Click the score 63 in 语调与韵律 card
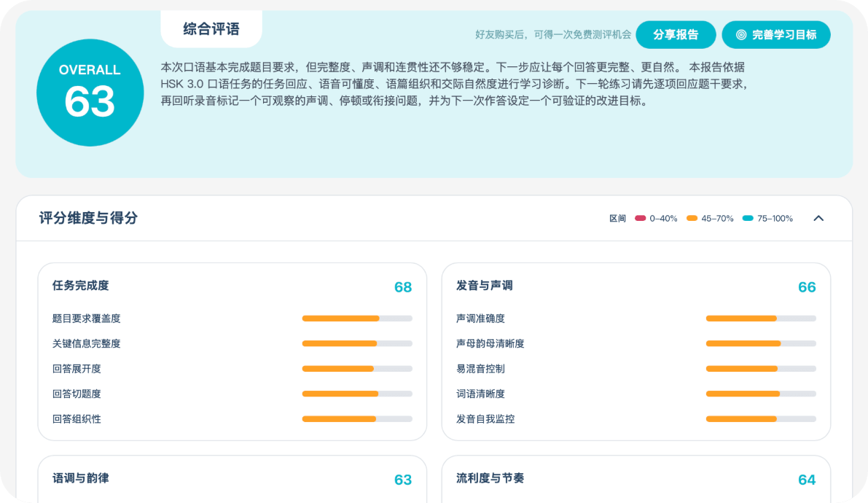The height and width of the screenshot is (503, 868). pyautogui.click(x=403, y=480)
